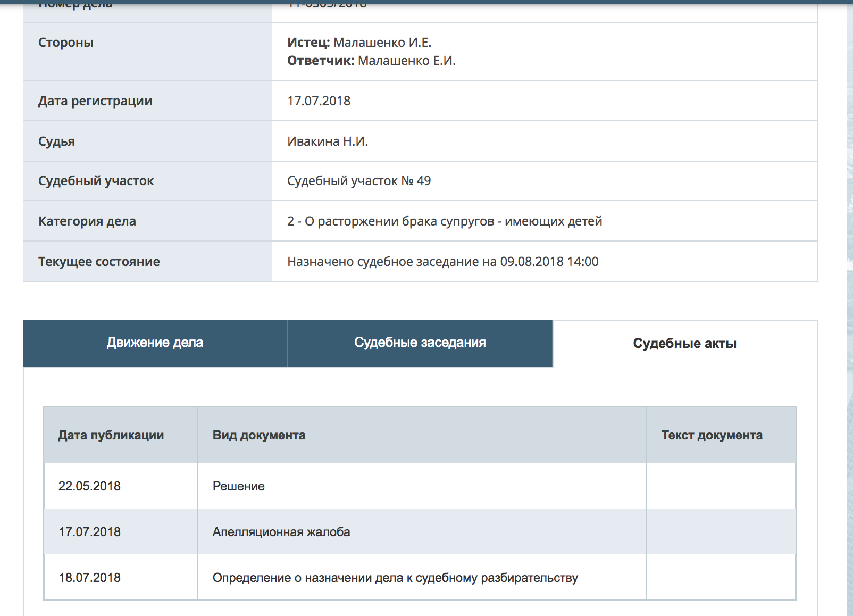
Task: Switch to the Судебные заседания tab
Action: coord(420,343)
